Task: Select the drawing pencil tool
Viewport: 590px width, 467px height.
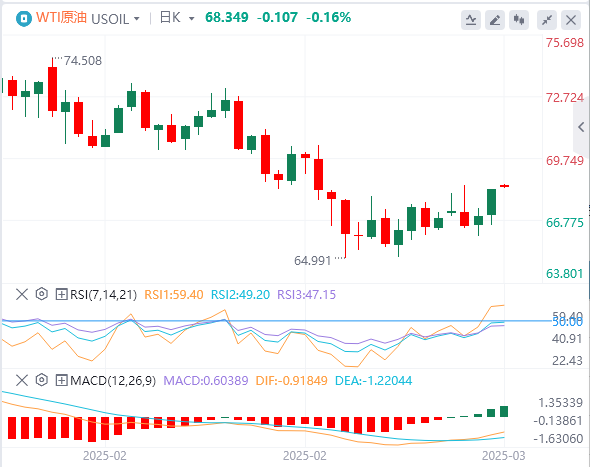Action: click(x=495, y=20)
